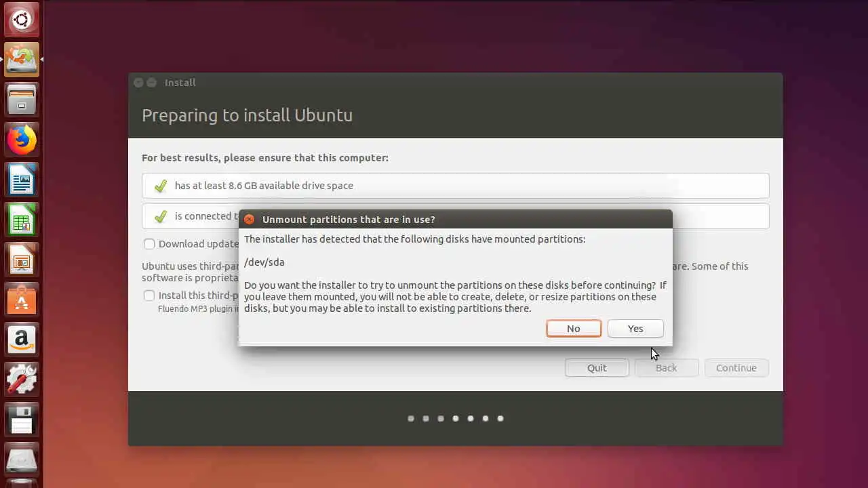Click the Quit button
Screen dimensions: 868x488
[x=597, y=368]
